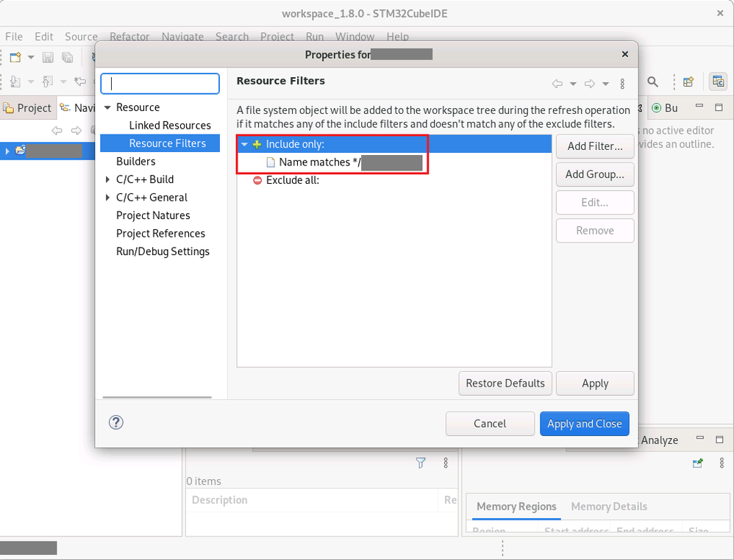Click the back arrow in Project Explorer toolbar
This screenshot has width=734, height=560.
[x=57, y=131]
